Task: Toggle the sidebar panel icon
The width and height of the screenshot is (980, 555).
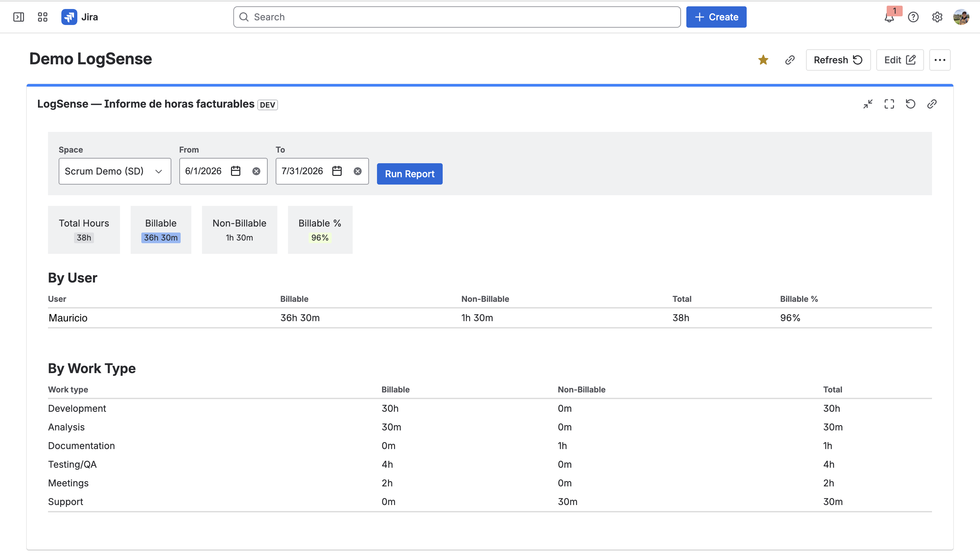Action: coord(18,17)
